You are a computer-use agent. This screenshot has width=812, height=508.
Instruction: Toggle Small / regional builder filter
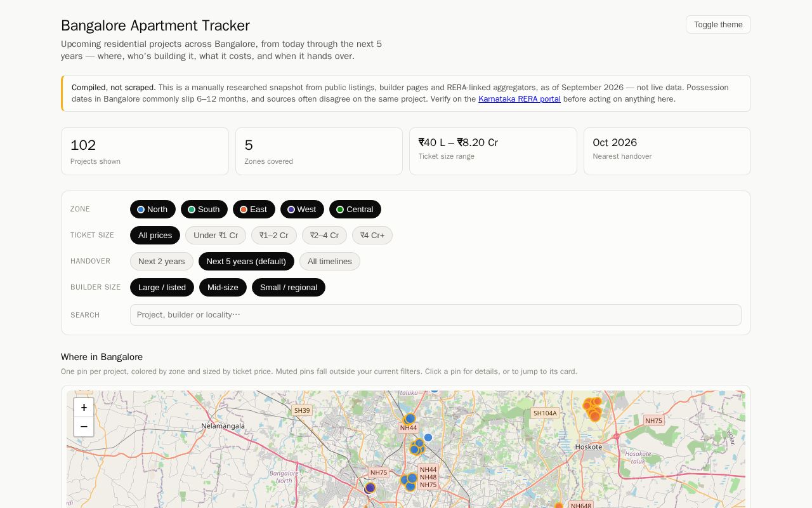(289, 287)
